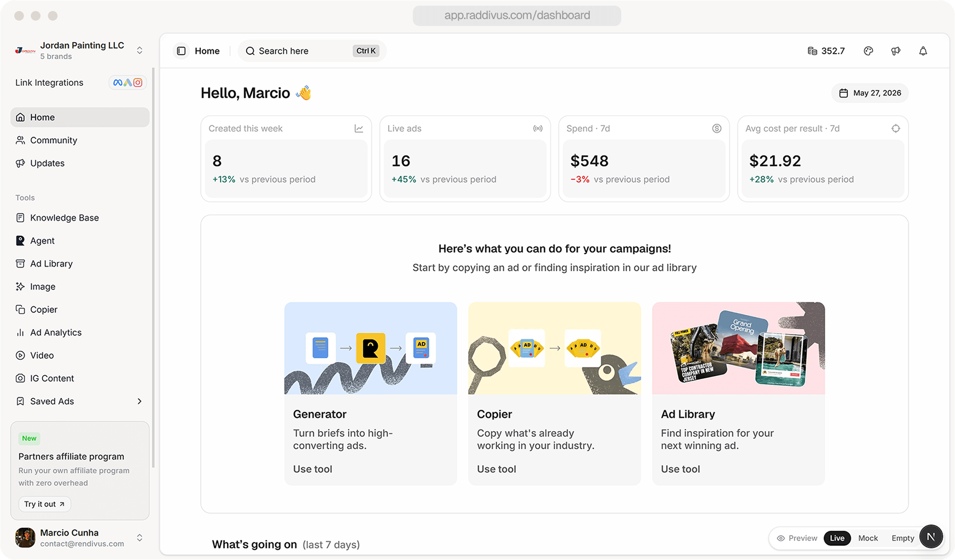Click the broadcast icon on the Live ads card
The width and height of the screenshot is (955, 560).
tap(538, 129)
